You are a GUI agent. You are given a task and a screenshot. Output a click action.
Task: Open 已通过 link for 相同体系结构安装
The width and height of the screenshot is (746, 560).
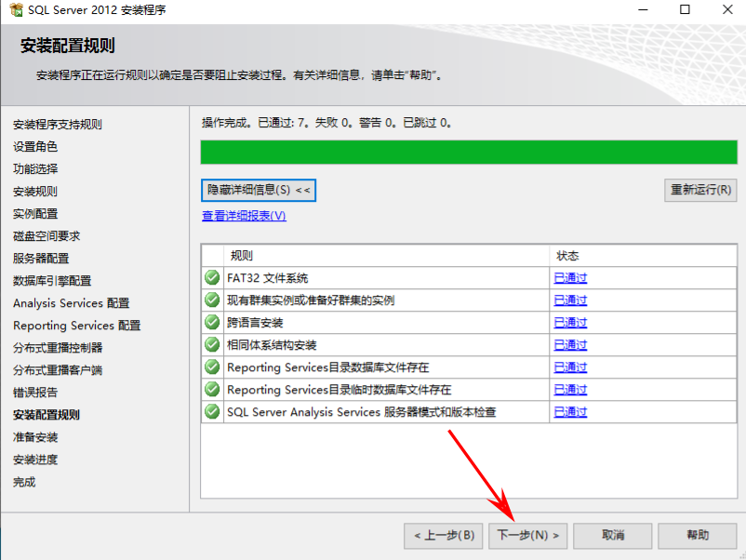(570, 345)
